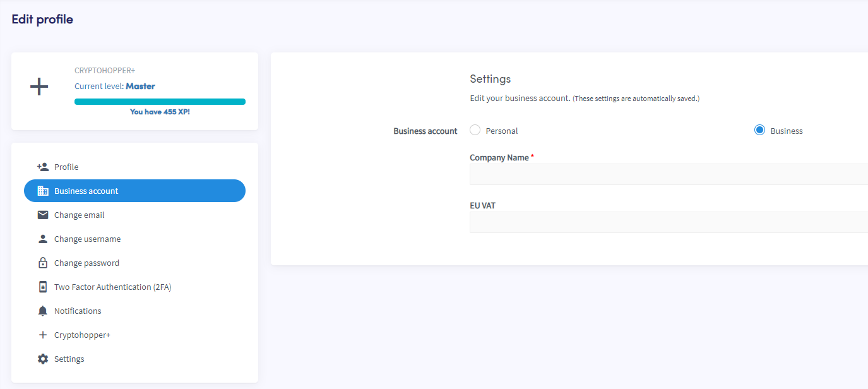
Task: Open the Profile menu item
Action: coord(134,167)
